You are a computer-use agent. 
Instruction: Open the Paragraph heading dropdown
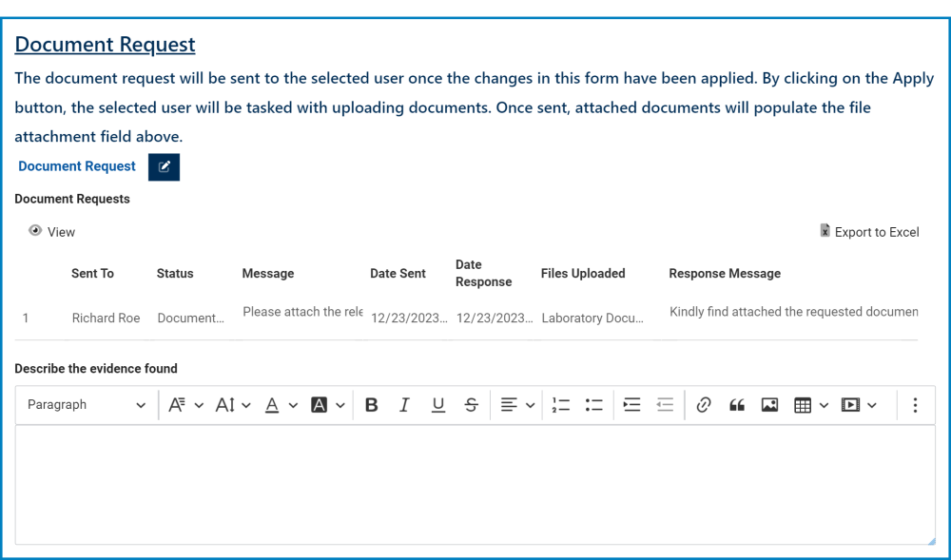(x=87, y=405)
